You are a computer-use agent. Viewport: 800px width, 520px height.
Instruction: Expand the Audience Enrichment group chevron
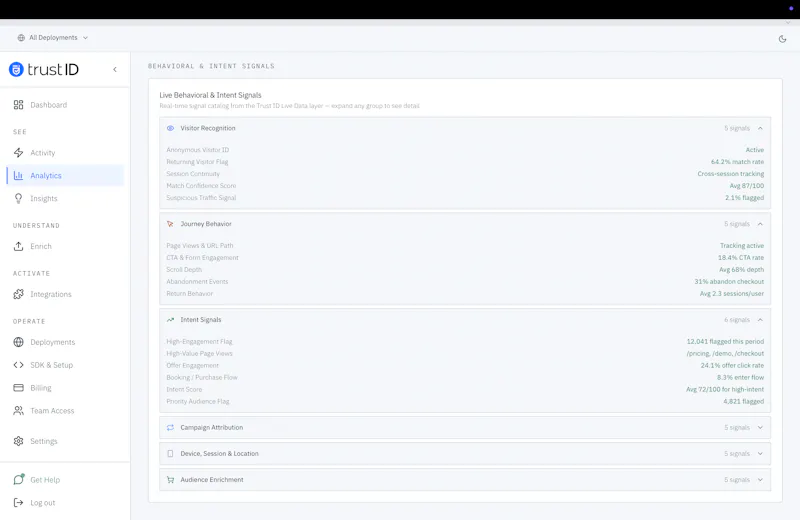(x=760, y=480)
